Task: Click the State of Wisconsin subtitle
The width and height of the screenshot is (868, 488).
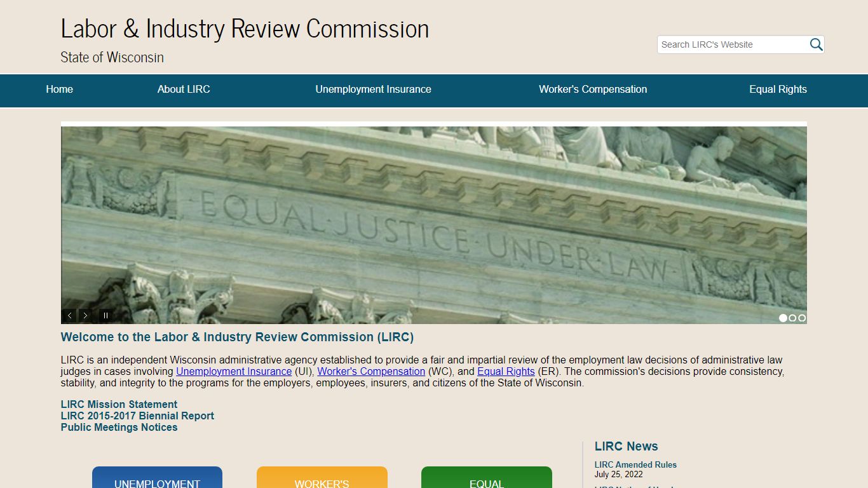Action: point(112,57)
